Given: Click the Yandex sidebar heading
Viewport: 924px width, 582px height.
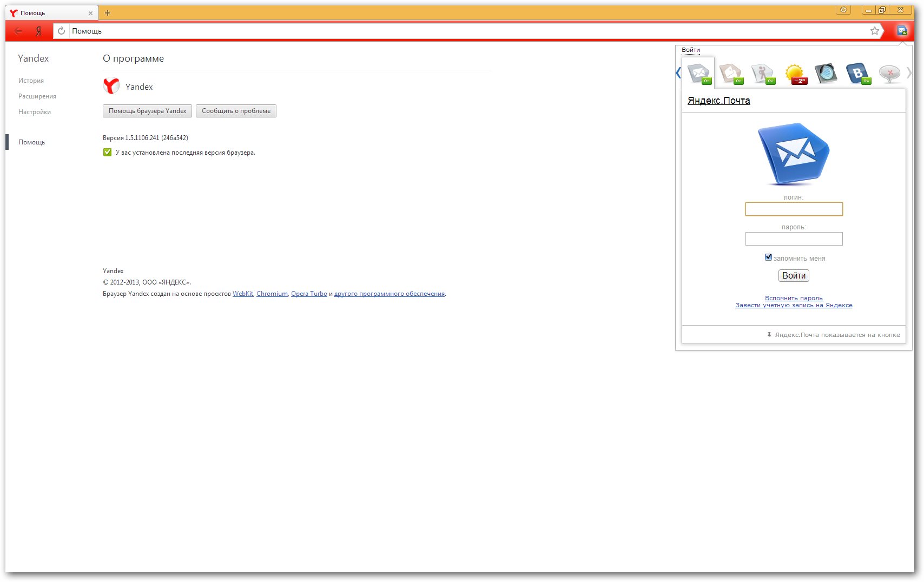Looking at the screenshot, I should pos(33,58).
